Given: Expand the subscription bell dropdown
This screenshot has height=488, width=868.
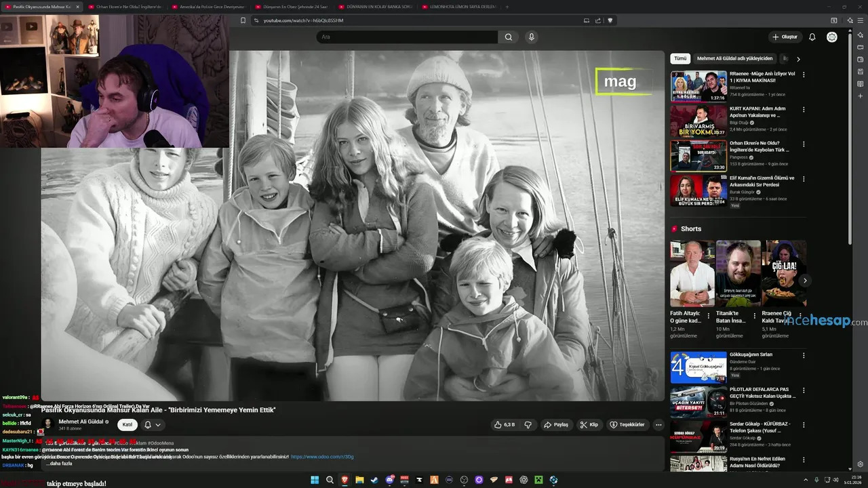Looking at the screenshot, I should pyautogui.click(x=153, y=425).
